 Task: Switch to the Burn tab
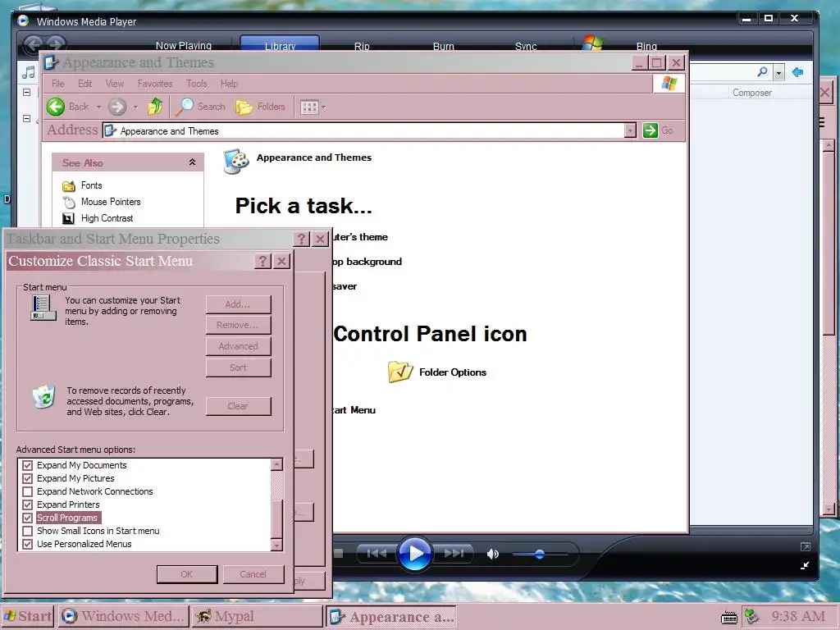click(443, 46)
